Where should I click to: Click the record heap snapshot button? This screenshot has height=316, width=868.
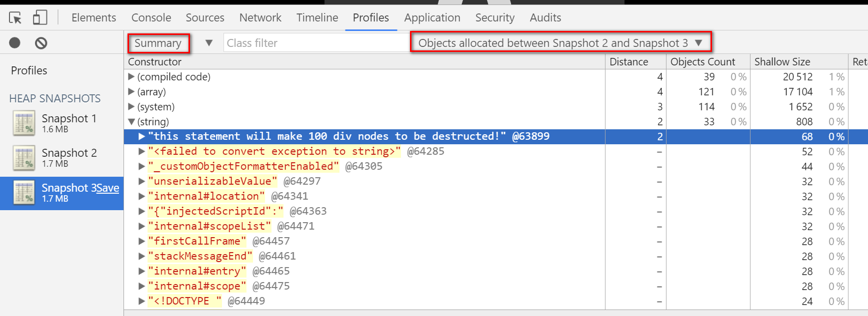(x=15, y=43)
